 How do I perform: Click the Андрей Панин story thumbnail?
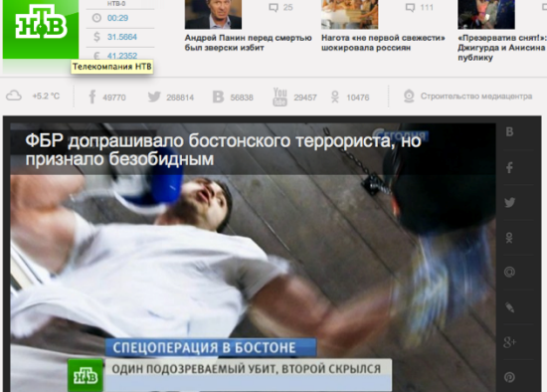point(213,14)
